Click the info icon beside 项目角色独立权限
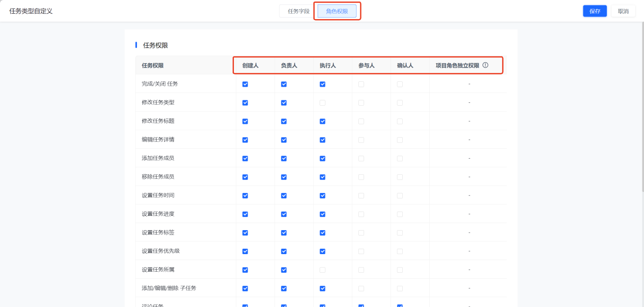This screenshot has width=644, height=307. 485,65
